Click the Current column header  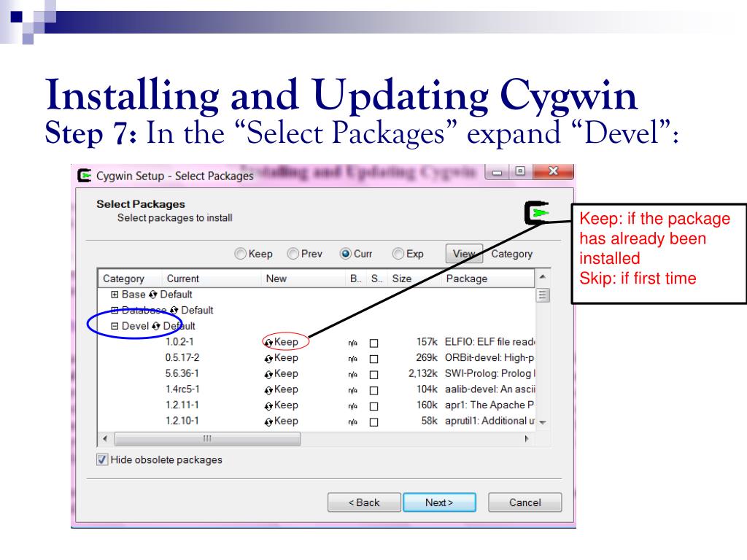(212, 279)
